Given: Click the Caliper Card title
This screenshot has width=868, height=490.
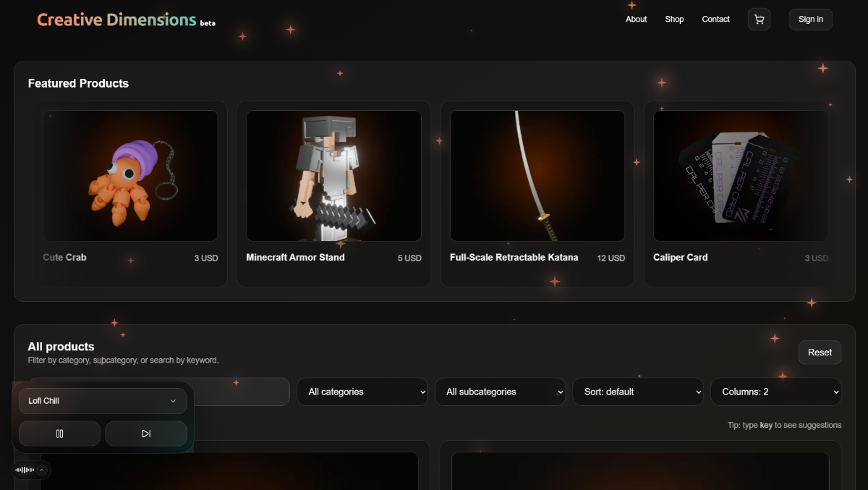Looking at the screenshot, I should point(681,257).
